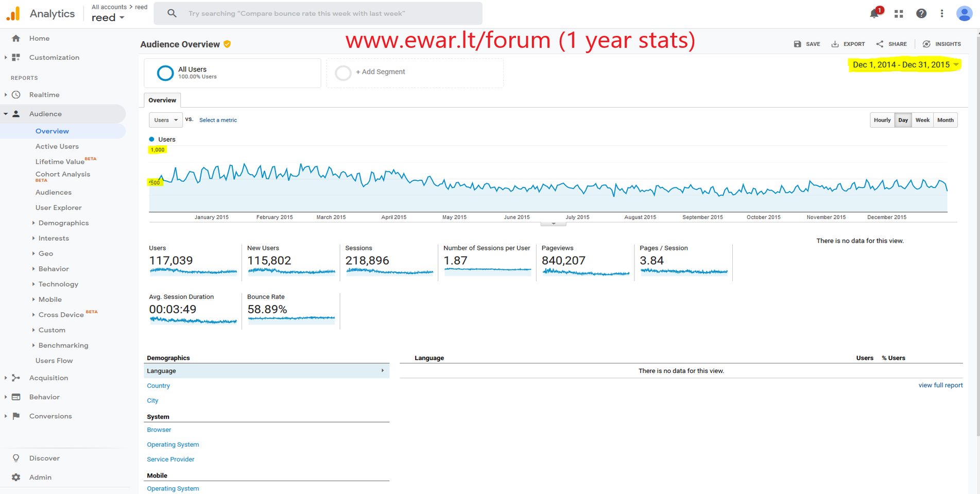Click the Share icon
The height and width of the screenshot is (494, 980).
click(x=880, y=44)
